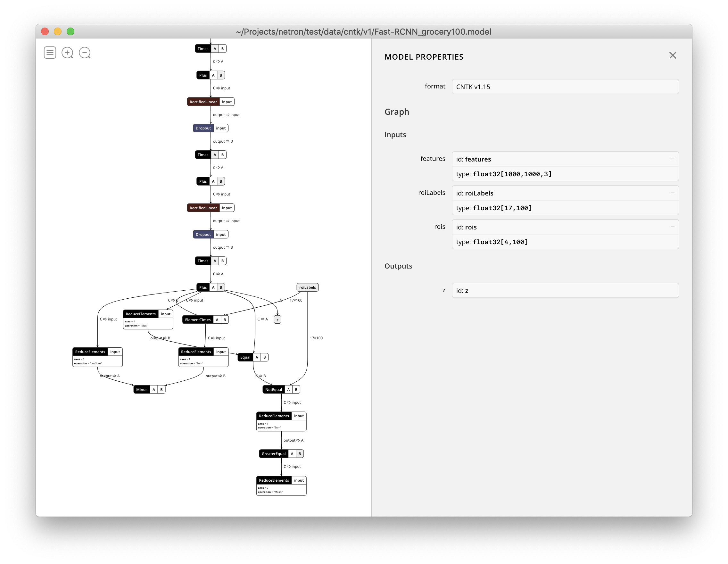The height and width of the screenshot is (564, 728).
Task: Click the 'Outputs' section heading
Action: tap(398, 266)
